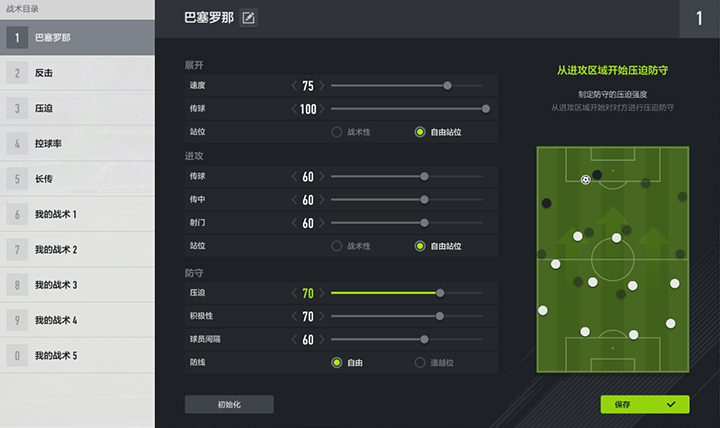Select 我的战术 3 from the tactics list
The image size is (720, 428).
(x=77, y=285)
